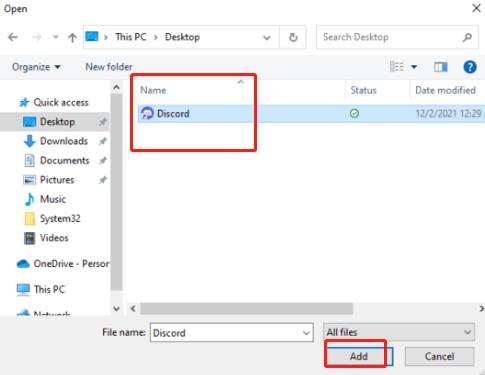Image resolution: width=485 pixels, height=375 pixels.
Task: Refresh the folder view
Action: pos(293,37)
